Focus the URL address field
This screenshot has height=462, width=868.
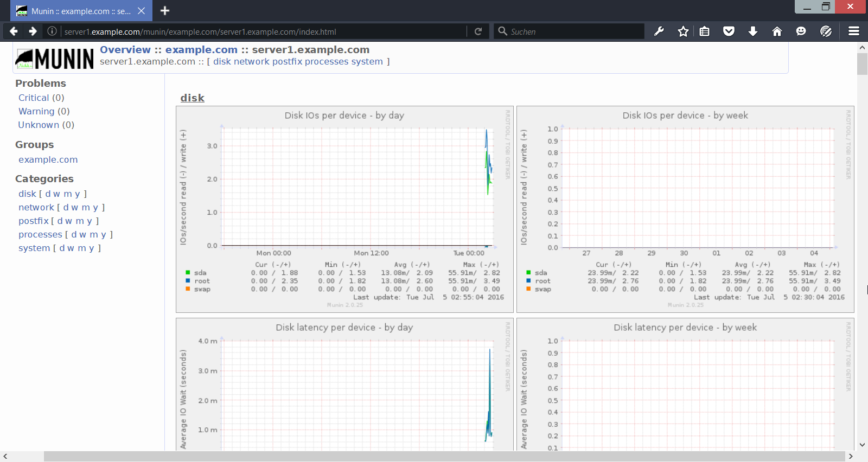(x=263, y=31)
